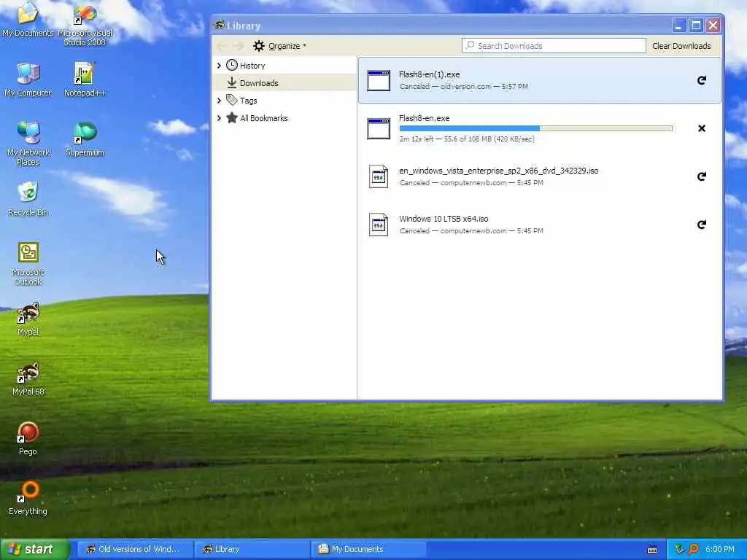Switch to Library taskbar button
Viewport: 747px width, 560px height.
pyautogui.click(x=251, y=549)
